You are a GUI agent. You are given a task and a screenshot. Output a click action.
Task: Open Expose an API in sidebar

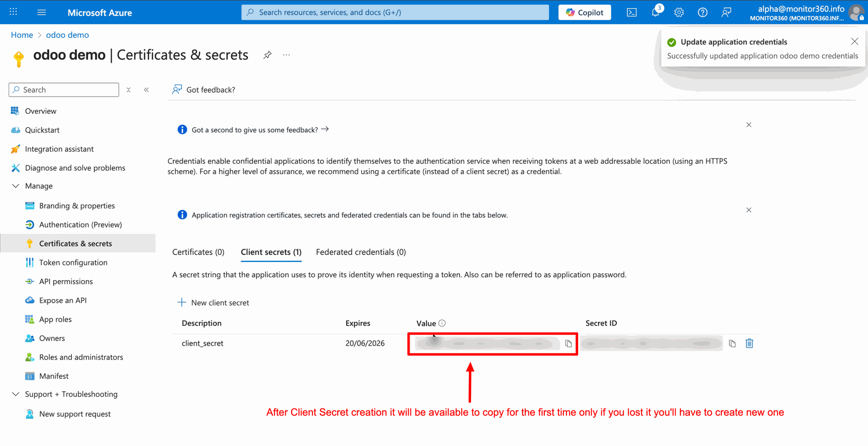(63, 300)
